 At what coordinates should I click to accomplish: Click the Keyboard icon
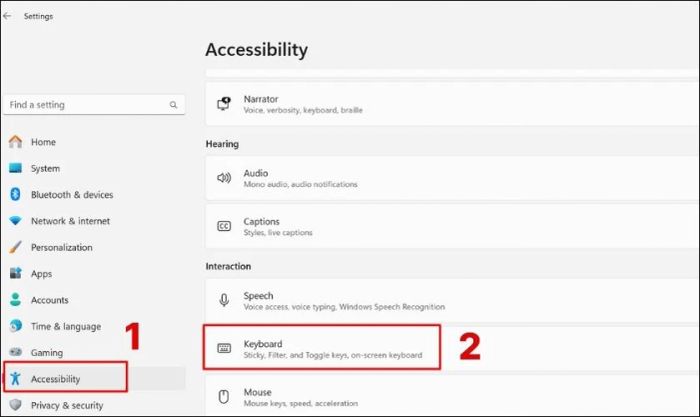coord(224,348)
